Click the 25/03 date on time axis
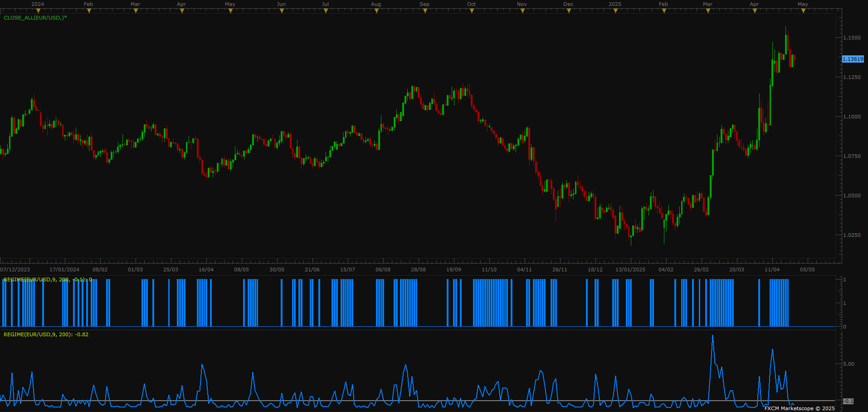The width and height of the screenshot is (868, 412). [171, 270]
